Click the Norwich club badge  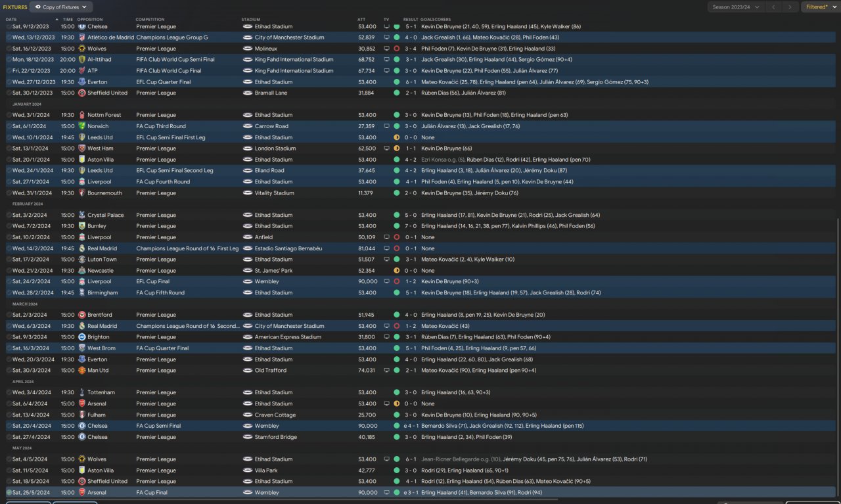[x=81, y=126]
